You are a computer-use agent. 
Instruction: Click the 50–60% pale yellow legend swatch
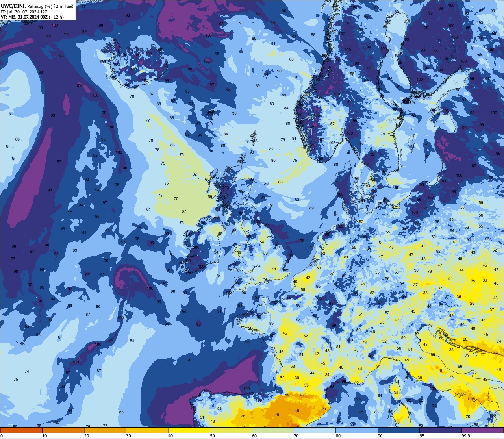coord(231,430)
